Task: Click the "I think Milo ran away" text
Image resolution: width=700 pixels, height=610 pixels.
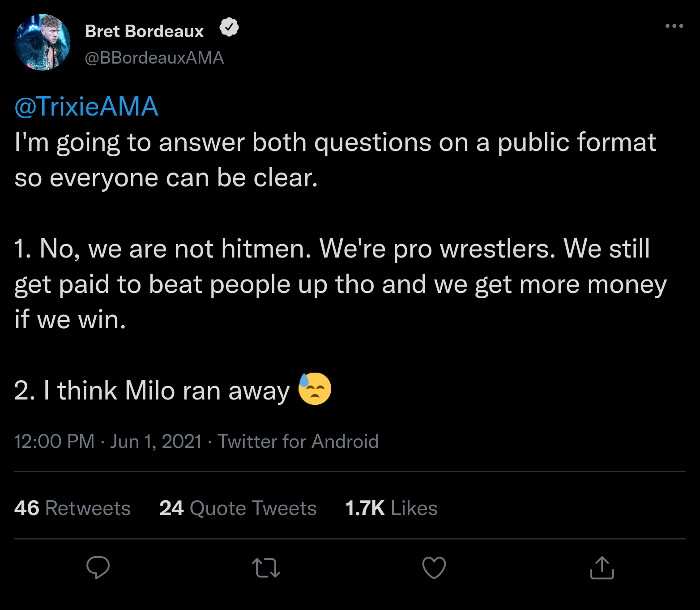Action: click(x=152, y=391)
